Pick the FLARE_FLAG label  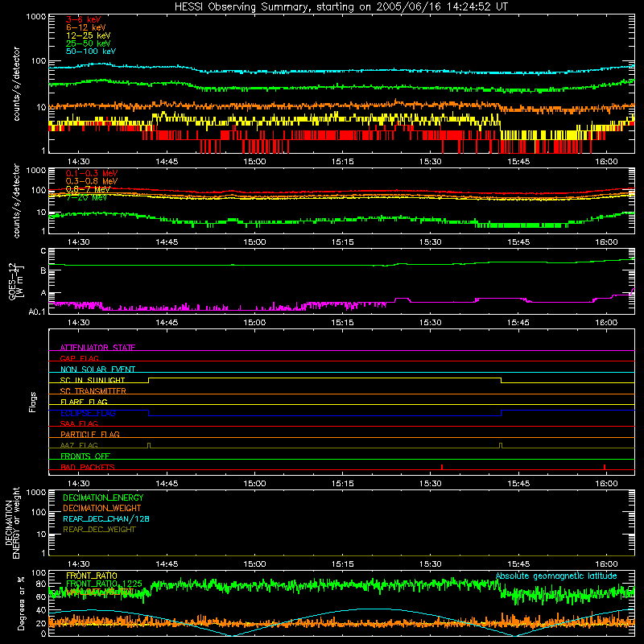(84, 402)
